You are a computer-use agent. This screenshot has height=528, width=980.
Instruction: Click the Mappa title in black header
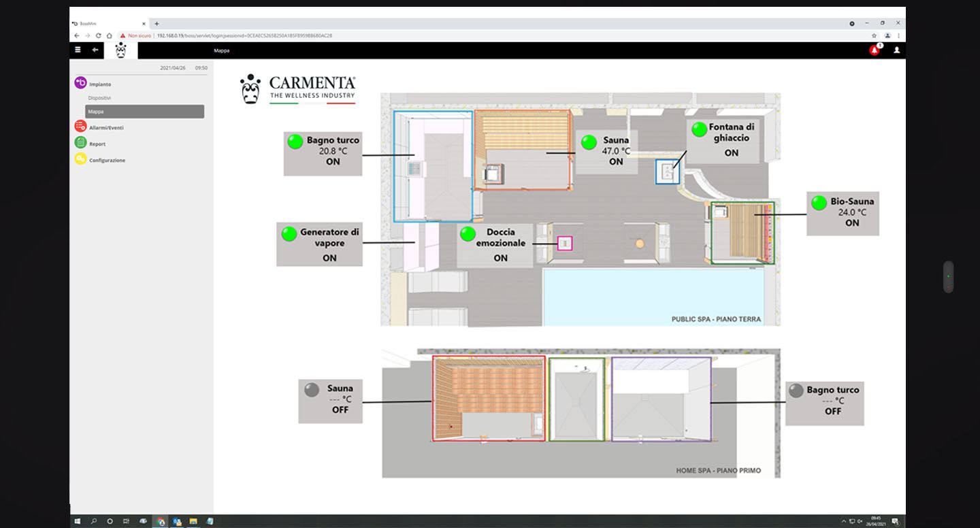coord(222,50)
